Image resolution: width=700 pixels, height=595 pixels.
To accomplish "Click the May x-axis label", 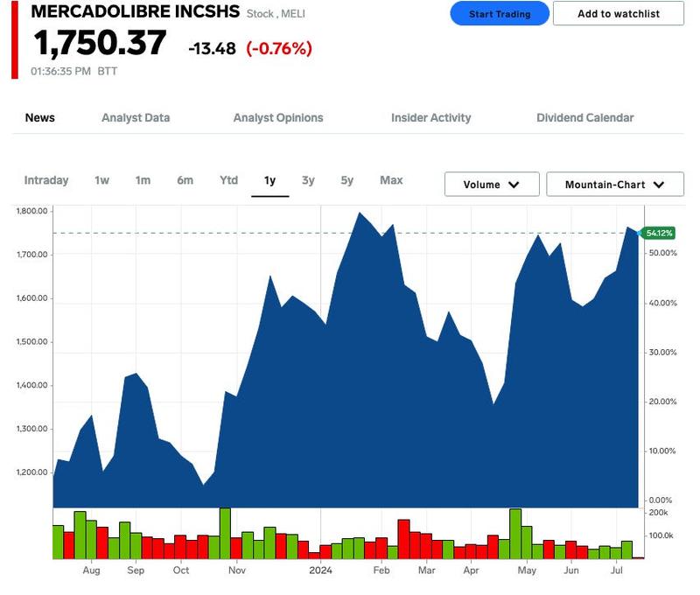I will 527,570.
